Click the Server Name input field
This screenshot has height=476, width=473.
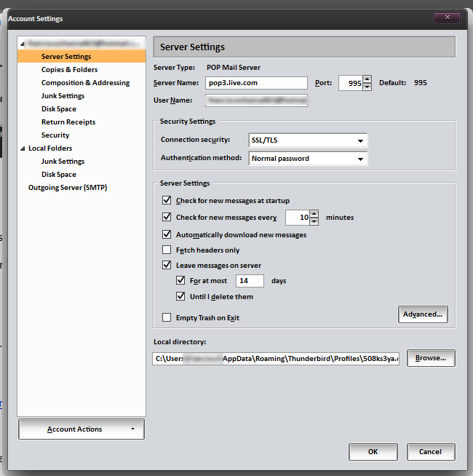[256, 83]
